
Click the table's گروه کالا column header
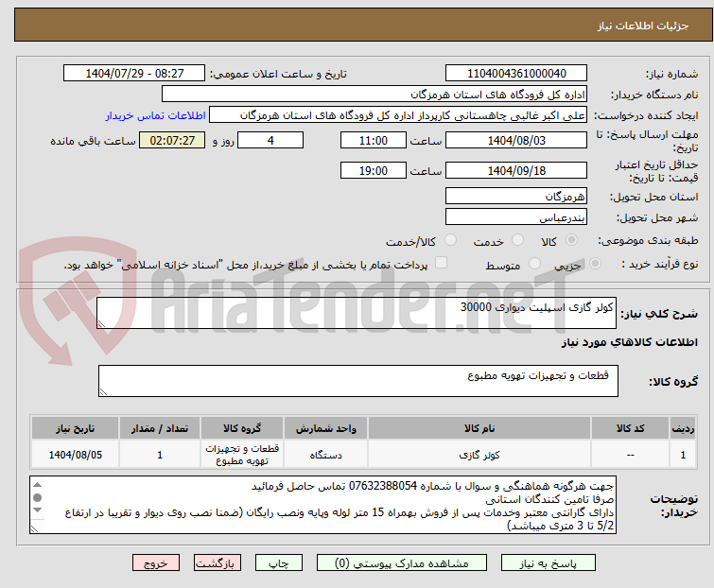242,428
